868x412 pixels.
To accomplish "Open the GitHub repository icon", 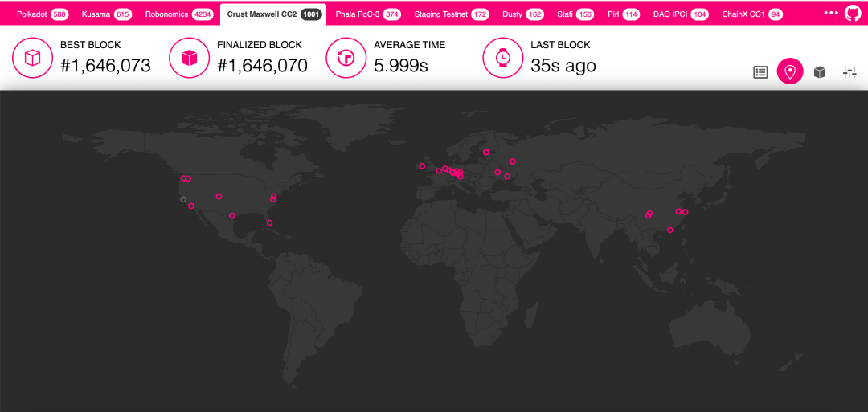I will tap(853, 14).
